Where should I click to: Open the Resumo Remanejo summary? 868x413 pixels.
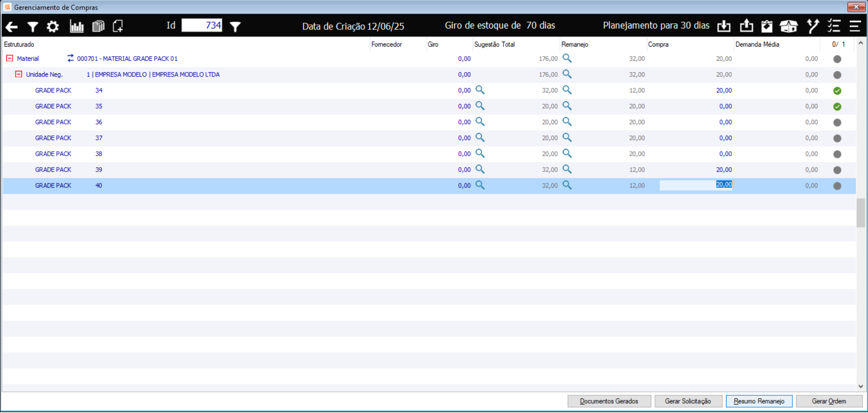coord(759,401)
